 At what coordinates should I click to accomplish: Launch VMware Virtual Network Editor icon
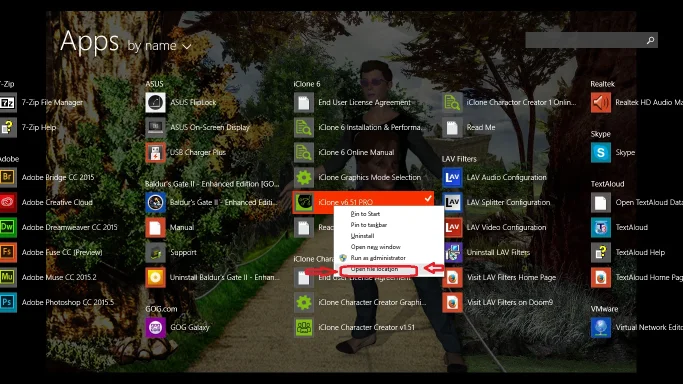[601, 327]
